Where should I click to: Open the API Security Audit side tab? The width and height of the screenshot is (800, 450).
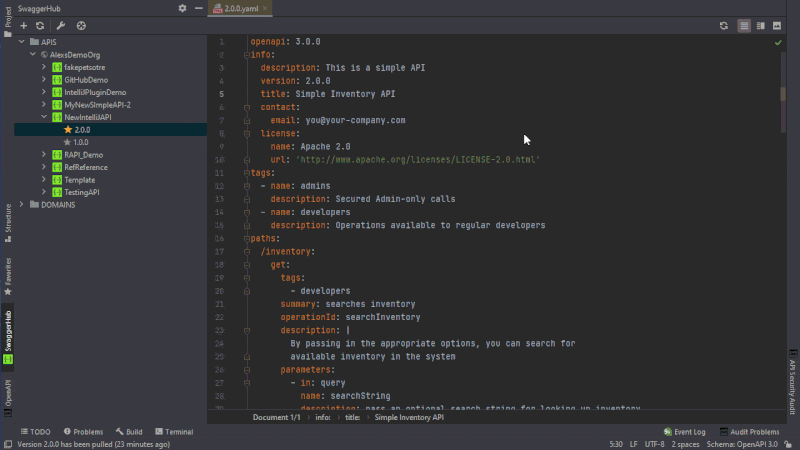[x=792, y=382]
